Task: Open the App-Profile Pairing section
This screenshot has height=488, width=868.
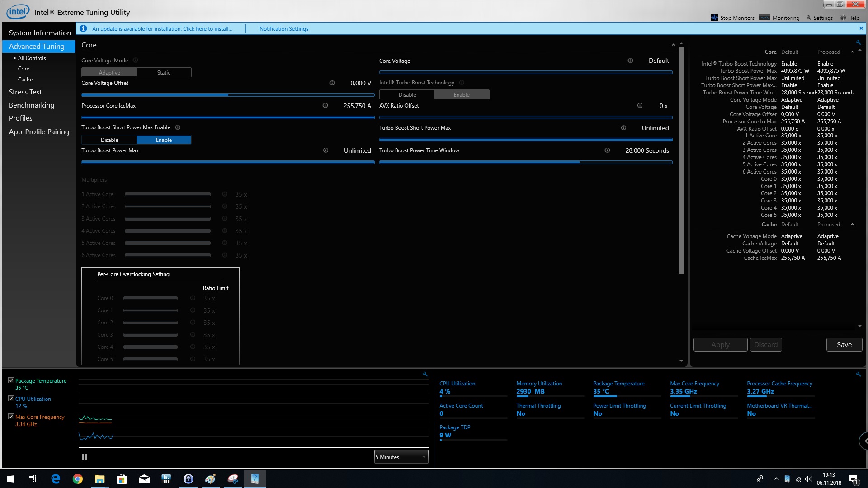Action: coord(39,131)
